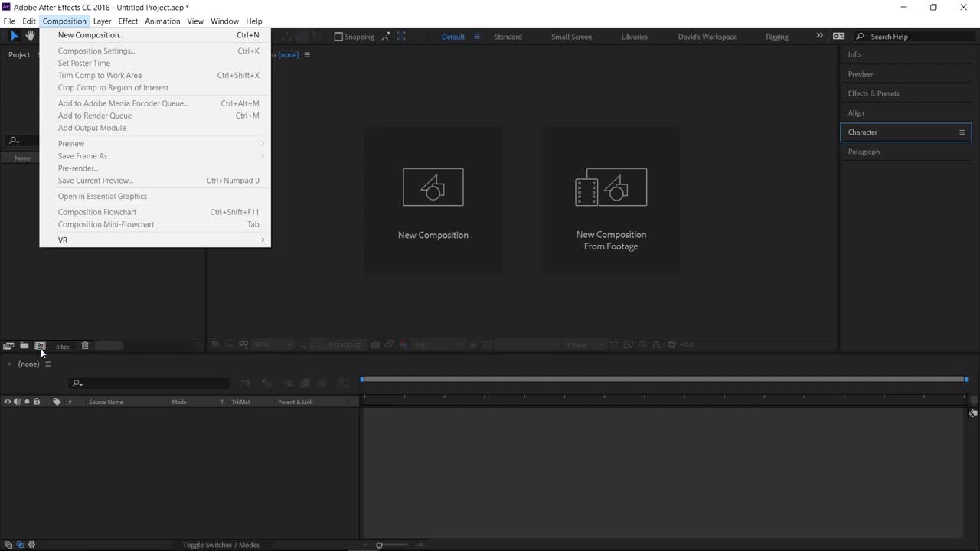The width and height of the screenshot is (980, 551).
Task: Open the Help menu
Action: (254, 21)
